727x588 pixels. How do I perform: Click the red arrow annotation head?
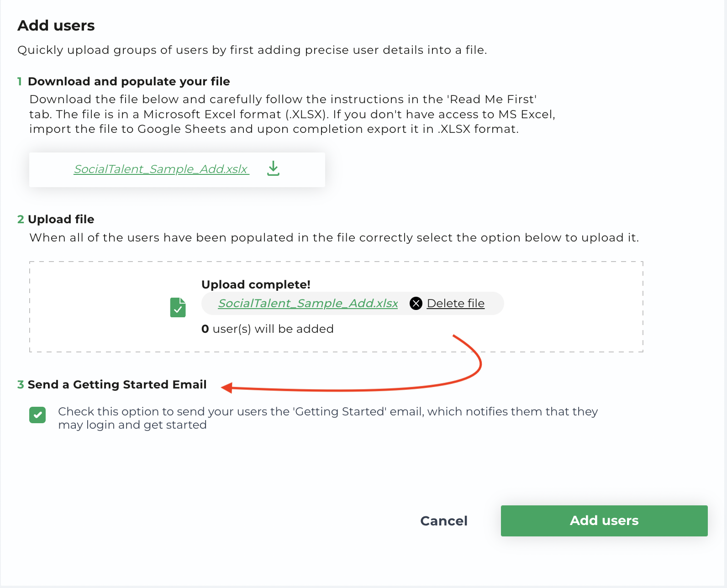(227, 388)
